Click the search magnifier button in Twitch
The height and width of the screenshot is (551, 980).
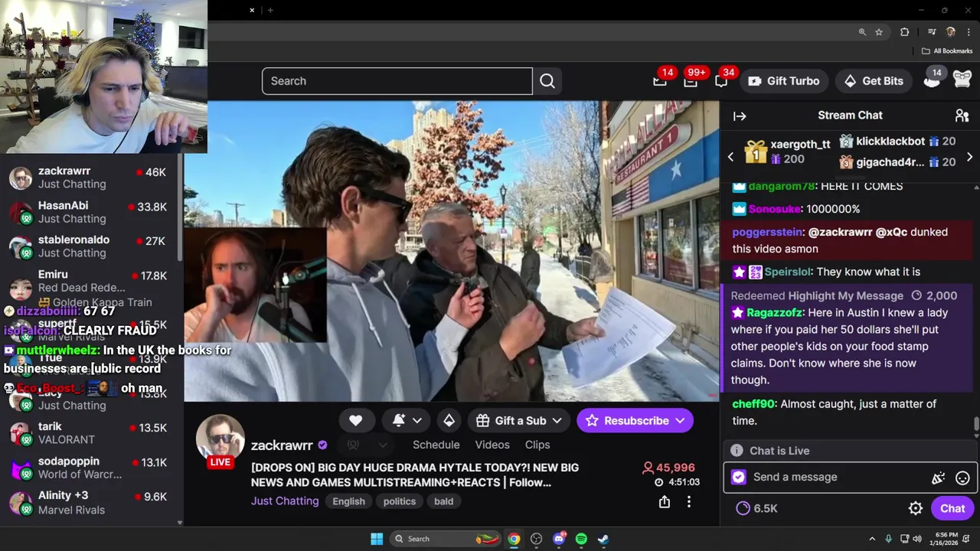click(547, 81)
